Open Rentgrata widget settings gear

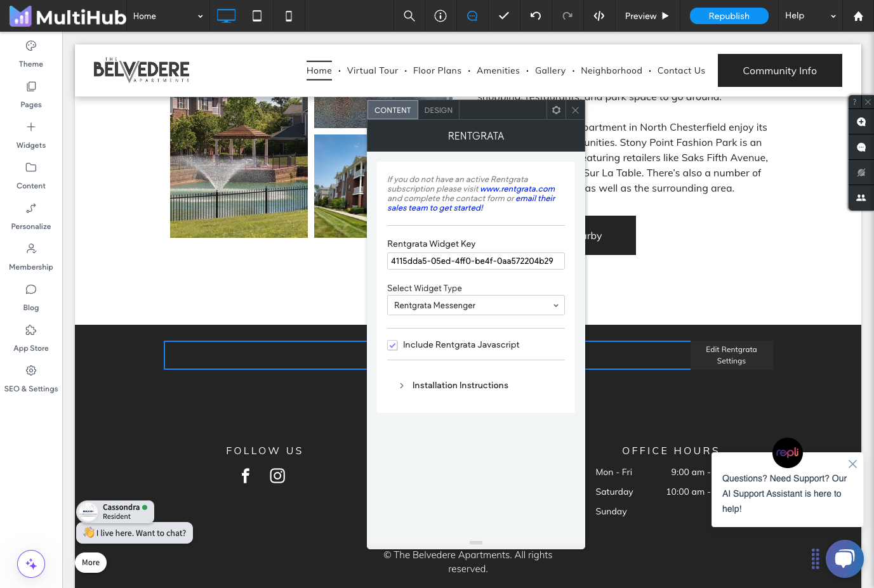pos(556,110)
